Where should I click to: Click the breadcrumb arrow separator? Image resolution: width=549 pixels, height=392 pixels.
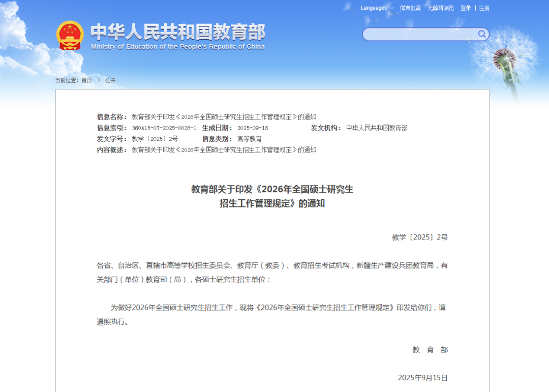pos(98,80)
